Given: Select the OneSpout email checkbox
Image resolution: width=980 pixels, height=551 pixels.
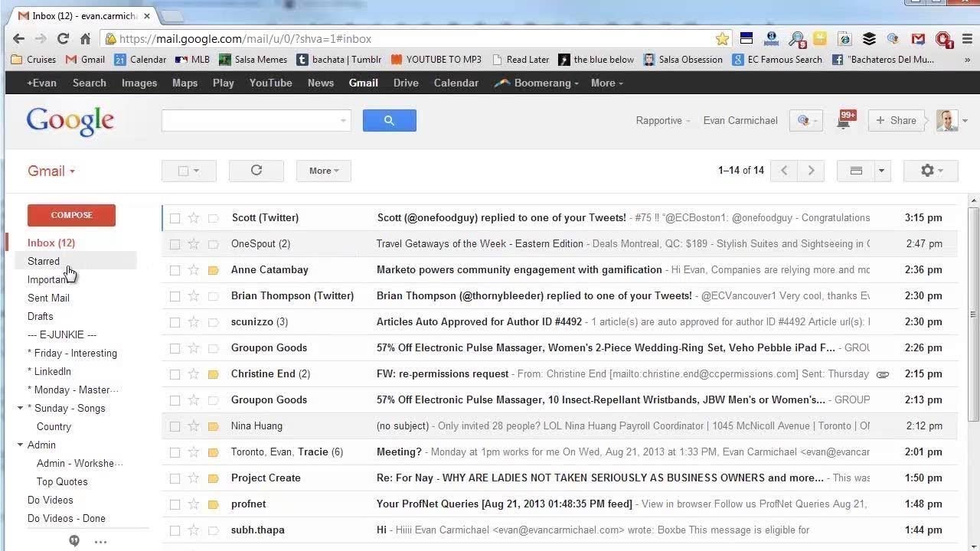Looking at the screenshot, I should coord(175,244).
